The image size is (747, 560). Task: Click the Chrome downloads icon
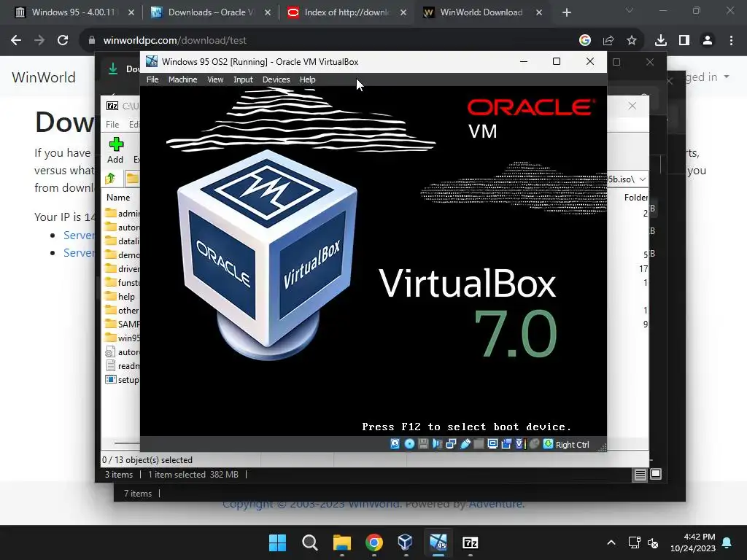pyautogui.click(x=660, y=41)
